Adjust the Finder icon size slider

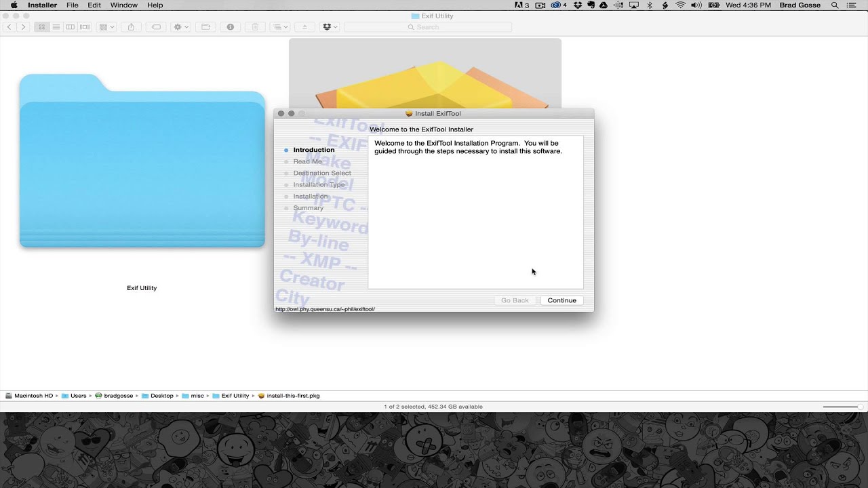843,407
